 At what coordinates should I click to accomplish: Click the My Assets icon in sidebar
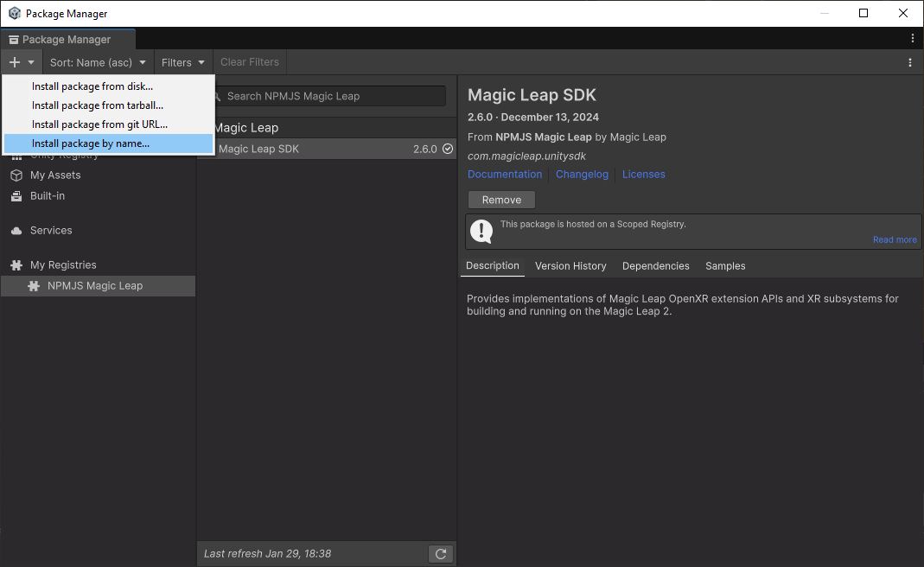tap(17, 175)
